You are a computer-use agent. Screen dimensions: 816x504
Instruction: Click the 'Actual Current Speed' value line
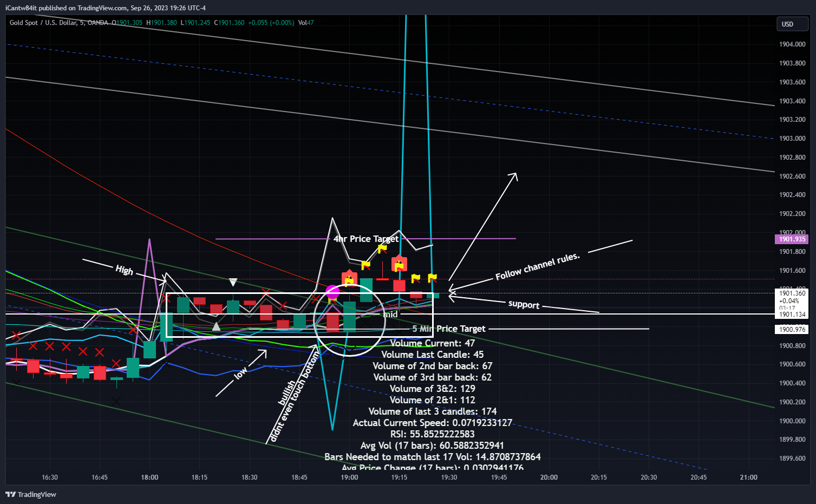click(x=432, y=423)
